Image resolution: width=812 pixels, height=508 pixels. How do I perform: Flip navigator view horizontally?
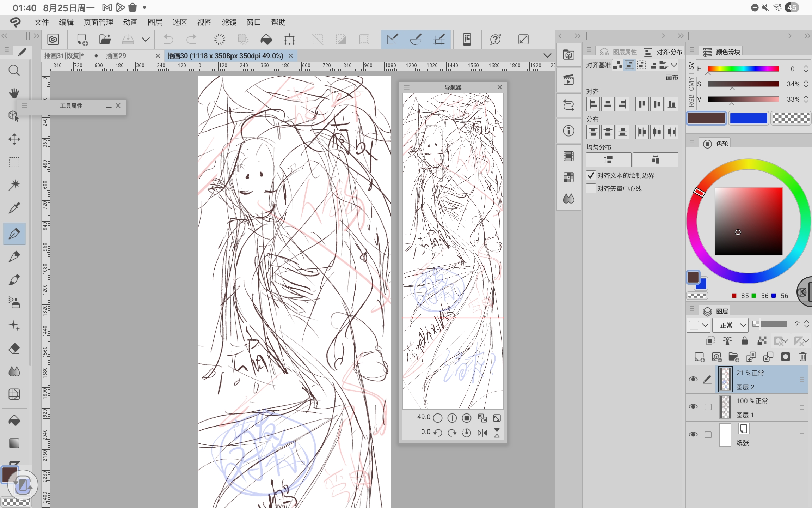pyautogui.click(x=482, y=433)
